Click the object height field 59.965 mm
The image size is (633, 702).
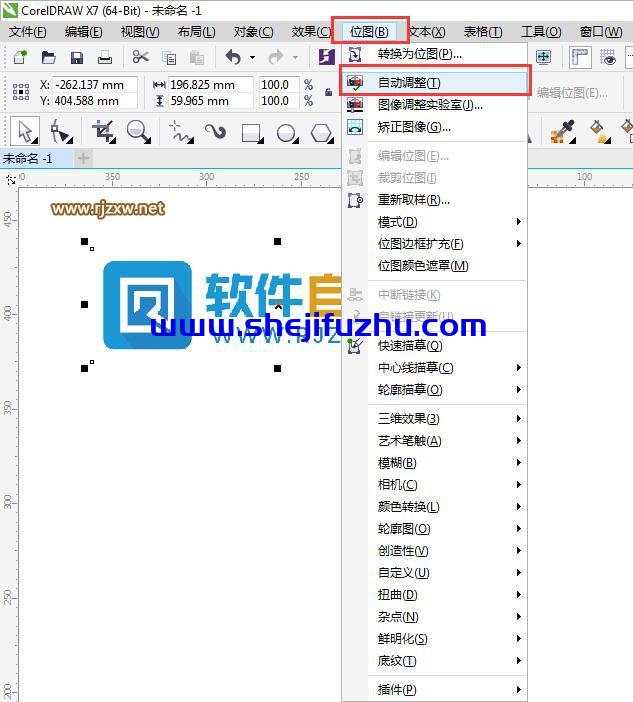210,101
